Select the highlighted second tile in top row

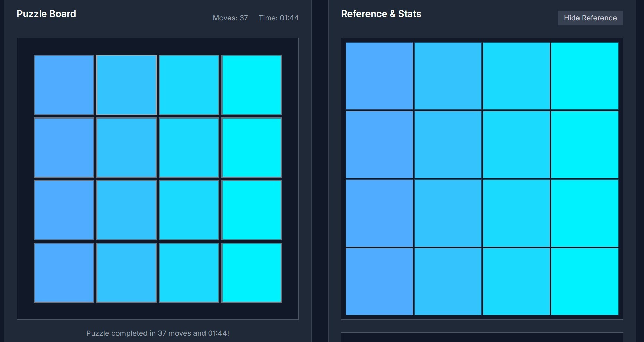[x=127, y=85]
